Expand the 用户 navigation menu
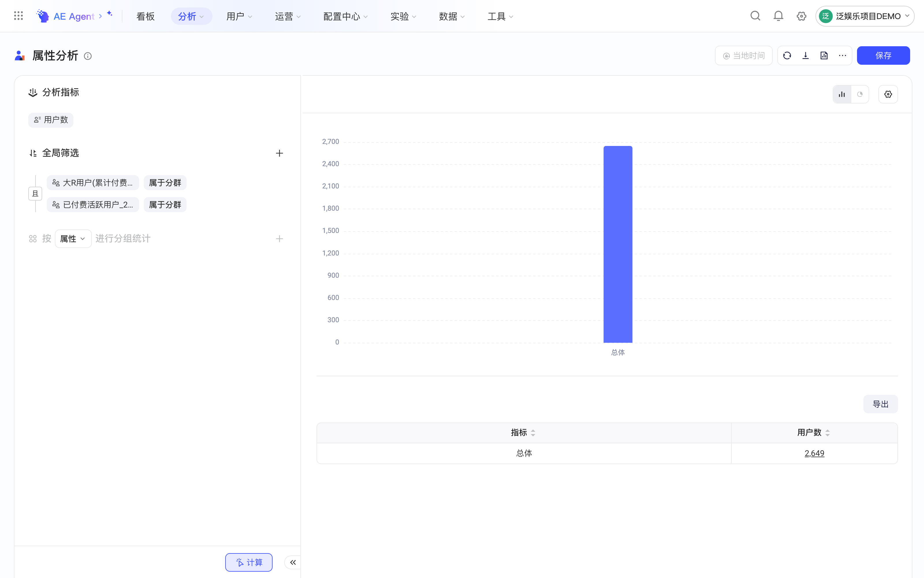Screen dimensions: 924x578 point(239,16)
